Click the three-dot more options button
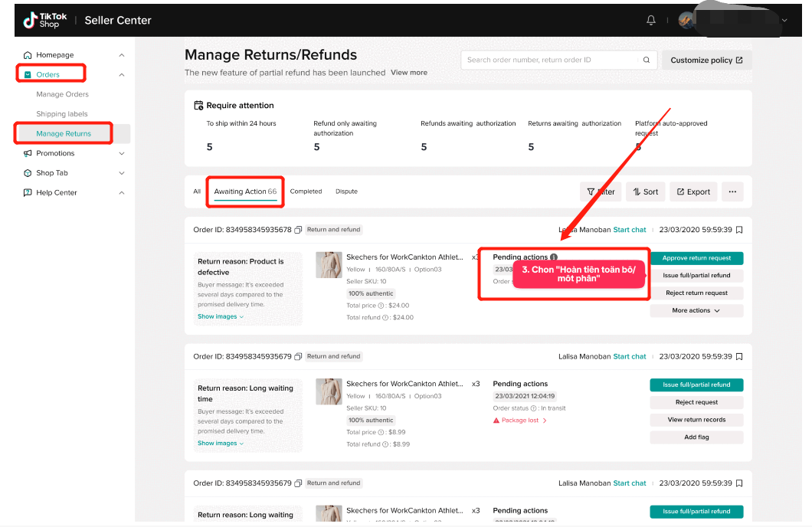Image resolution: width=812 pixels, height=527 pixels. pyautogui.click(x=732, y=191)
